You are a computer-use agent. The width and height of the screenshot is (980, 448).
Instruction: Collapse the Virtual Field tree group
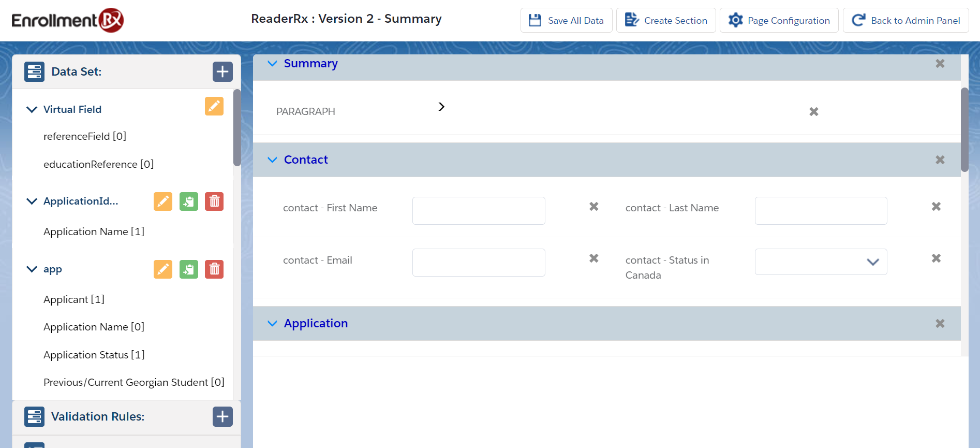[x=32, y=110]
